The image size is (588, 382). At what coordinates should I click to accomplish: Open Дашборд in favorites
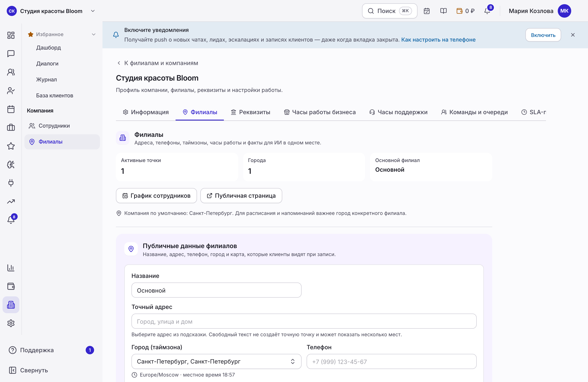pyautogui.click(x=49, y=48)
